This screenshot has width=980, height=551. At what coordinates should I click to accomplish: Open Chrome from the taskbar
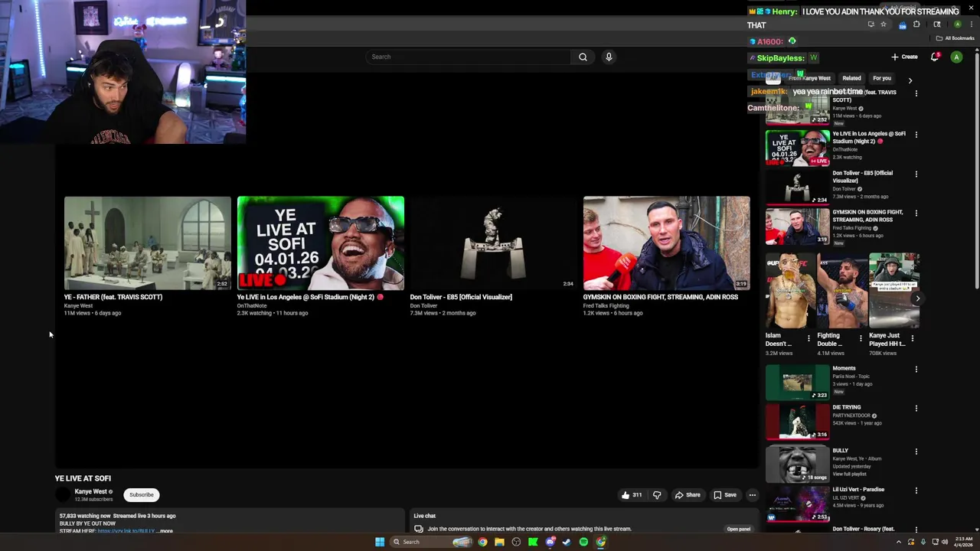click(x=482, y=542)
